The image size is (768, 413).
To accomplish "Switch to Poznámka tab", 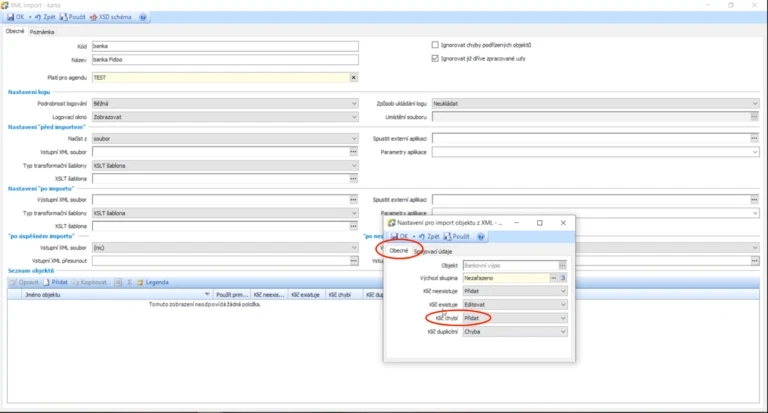I will point(42,32).
